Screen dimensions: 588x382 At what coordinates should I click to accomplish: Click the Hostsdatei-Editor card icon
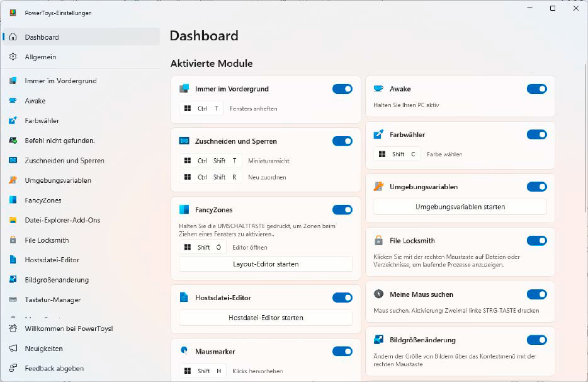[x=184, y=298]
